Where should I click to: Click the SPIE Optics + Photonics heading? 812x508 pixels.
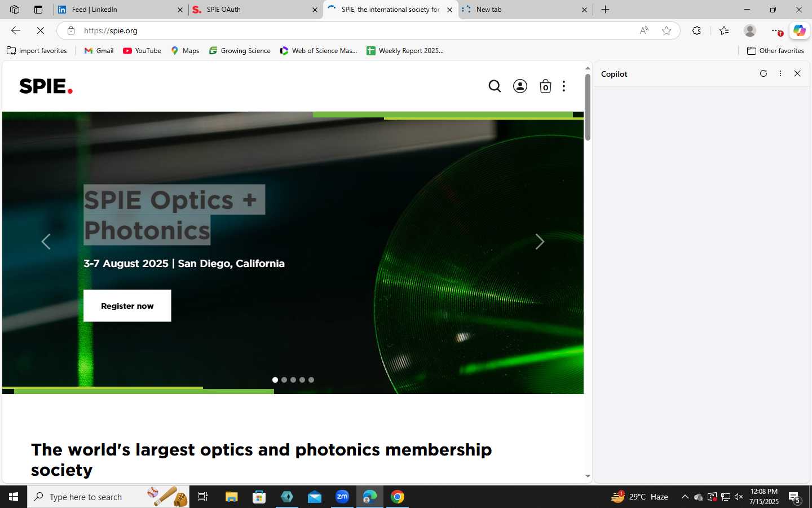click(174, 215)
